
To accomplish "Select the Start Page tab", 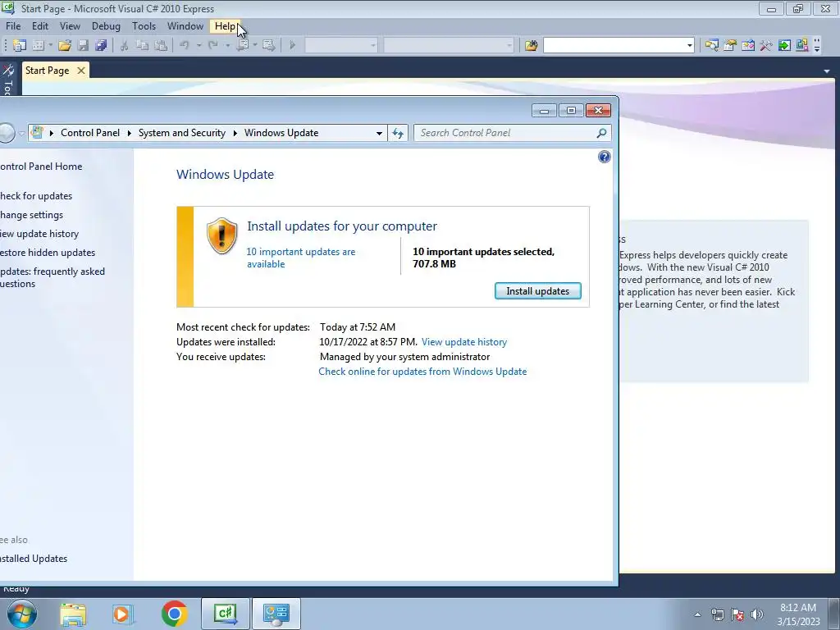I will pos(47,71).
